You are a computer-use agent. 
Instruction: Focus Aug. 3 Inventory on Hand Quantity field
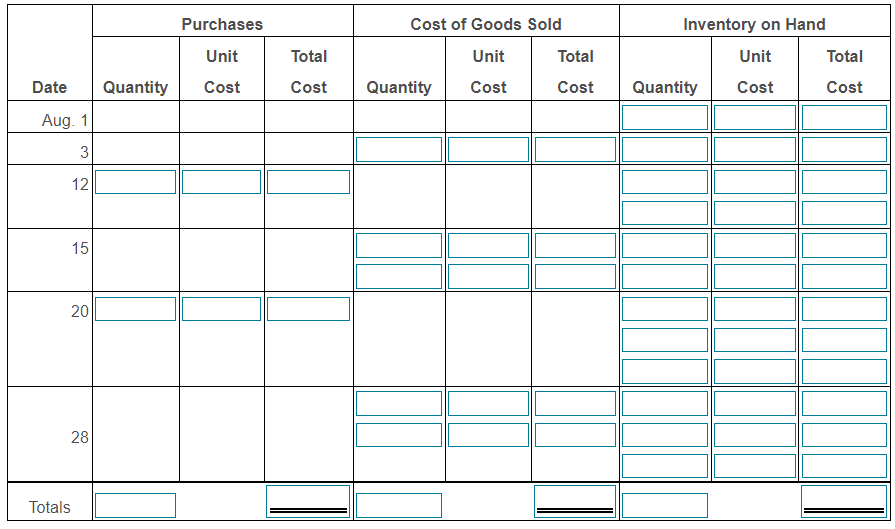664,150
